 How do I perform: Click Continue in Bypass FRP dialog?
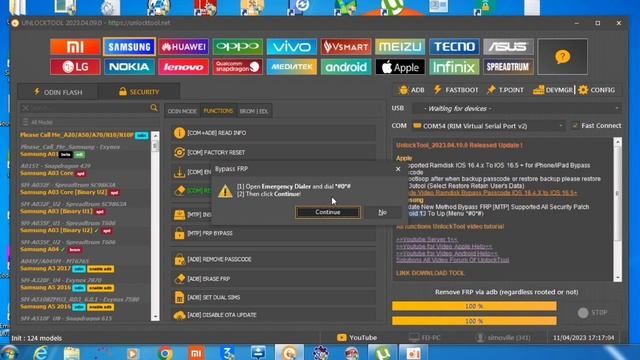(x=328, y=212)
